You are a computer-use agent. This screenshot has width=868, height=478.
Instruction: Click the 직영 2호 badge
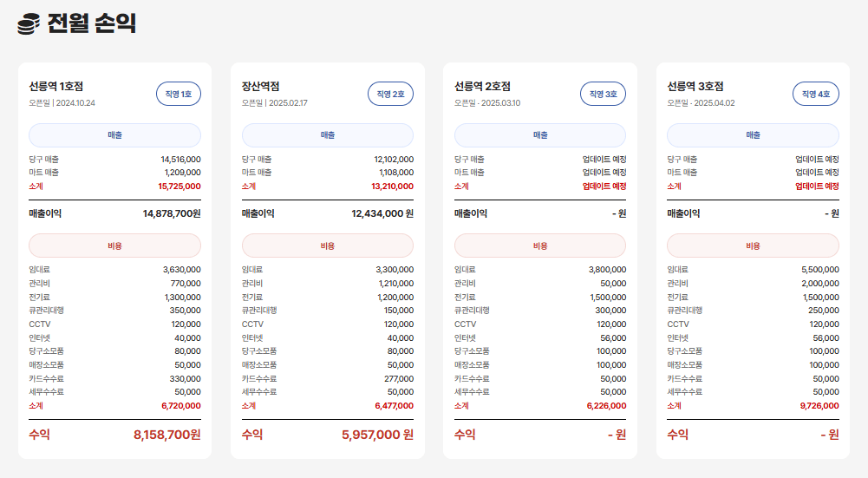tap(391, 94)
